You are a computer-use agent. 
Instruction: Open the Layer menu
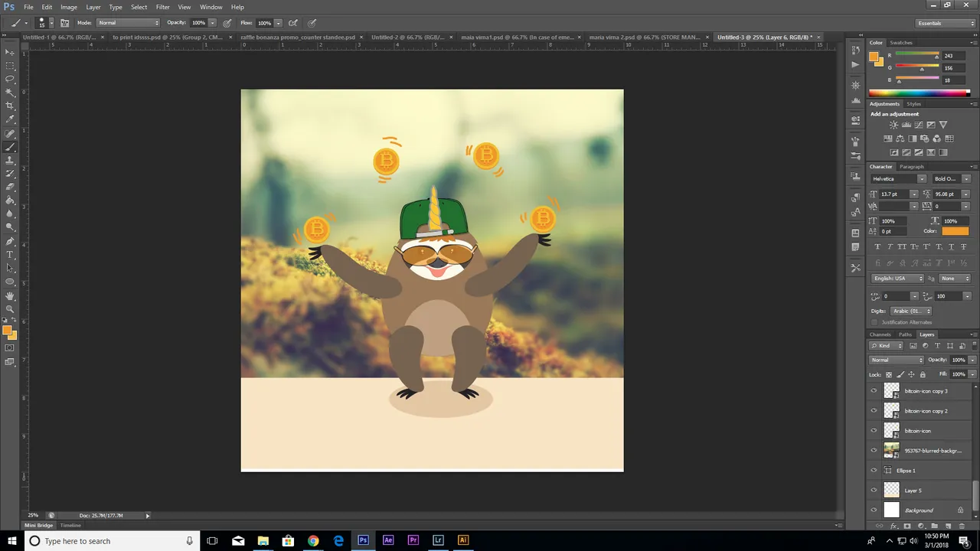pyautogui.click(x=93, y=7)
